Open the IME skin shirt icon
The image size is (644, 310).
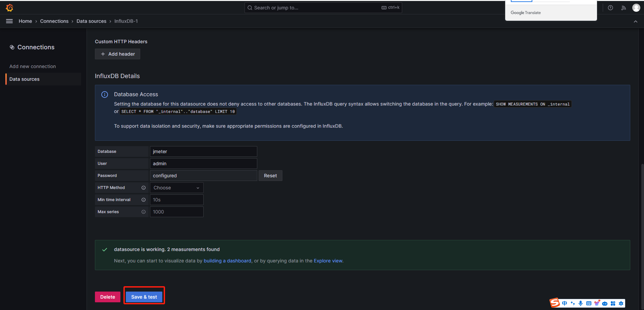tap(597, 303)
